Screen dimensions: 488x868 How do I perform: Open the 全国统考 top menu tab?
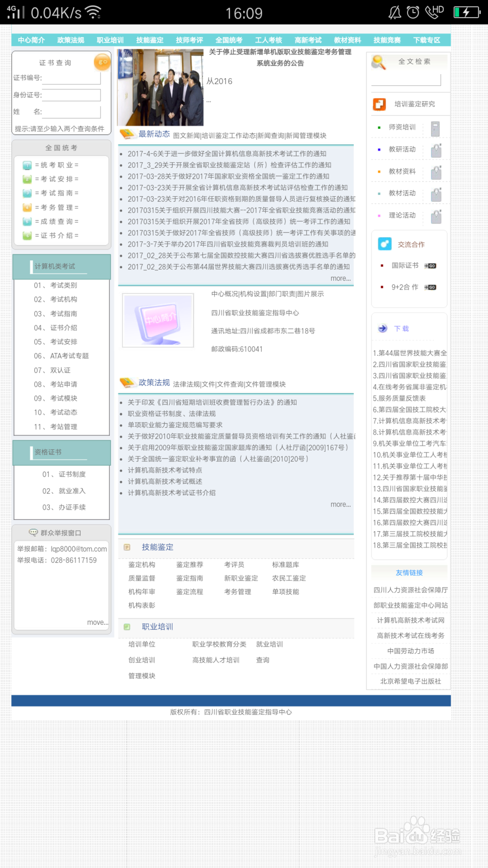(229, 40)
